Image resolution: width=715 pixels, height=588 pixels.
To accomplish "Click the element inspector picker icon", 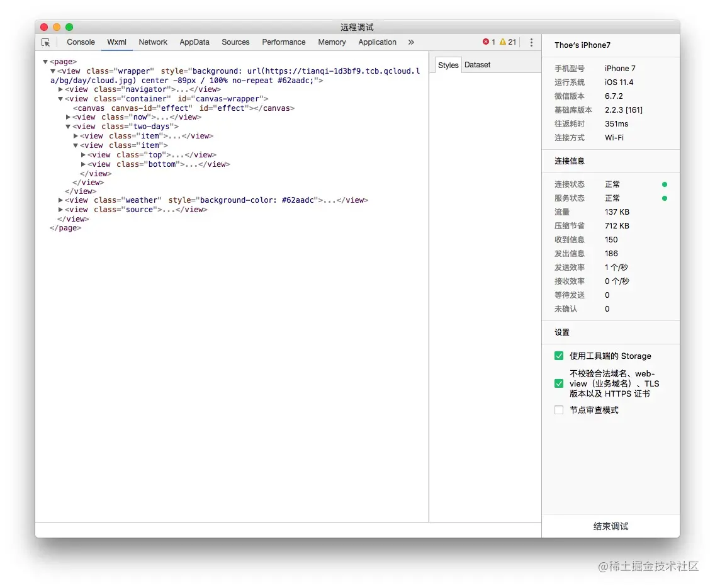I will click(x=46, y=42).
